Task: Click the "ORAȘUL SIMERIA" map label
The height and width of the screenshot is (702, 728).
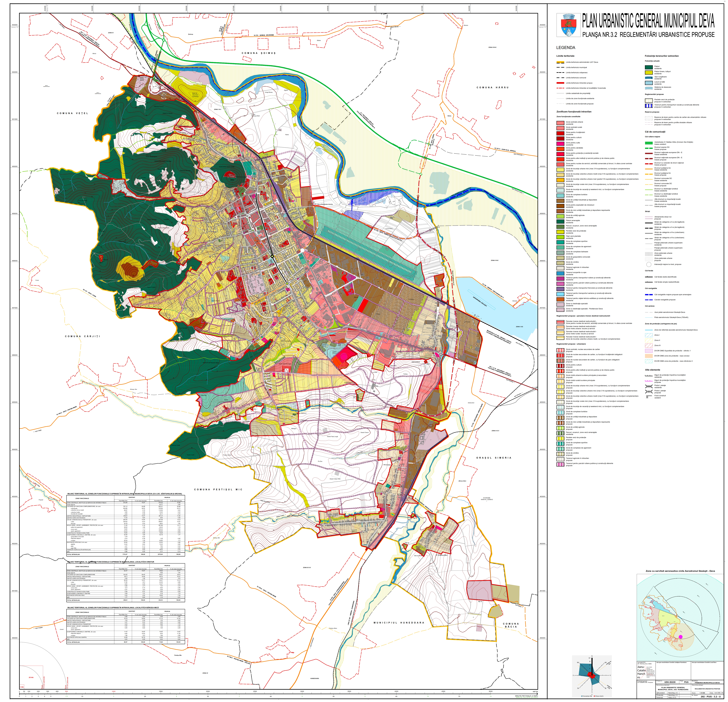Action: point(494,458)
